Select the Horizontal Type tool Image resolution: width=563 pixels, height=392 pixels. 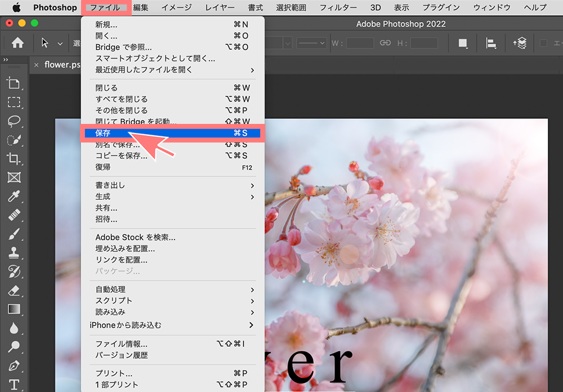(14, 385)
